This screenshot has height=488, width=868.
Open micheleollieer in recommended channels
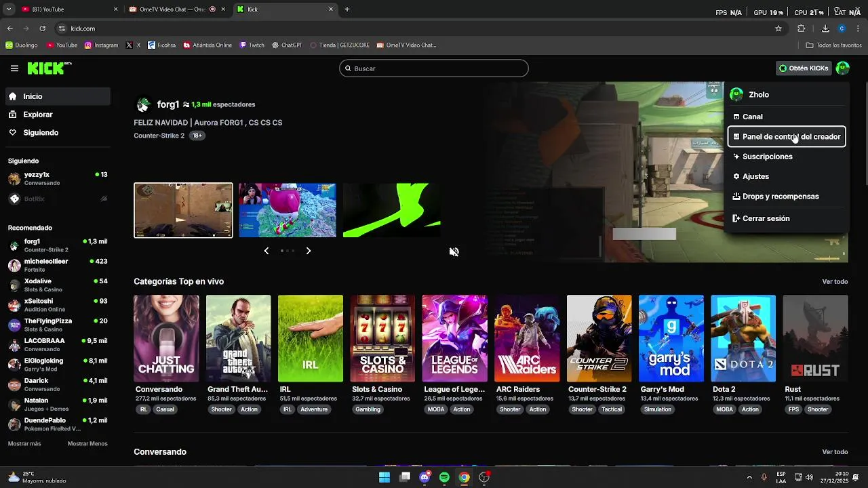(x=58, y=265)
